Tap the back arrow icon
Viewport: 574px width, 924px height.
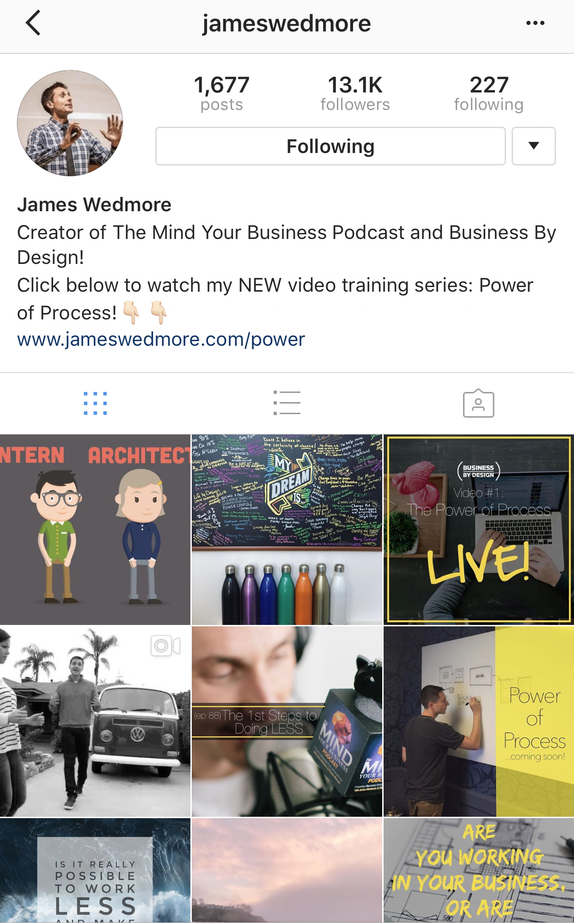(x=33, y=23)
